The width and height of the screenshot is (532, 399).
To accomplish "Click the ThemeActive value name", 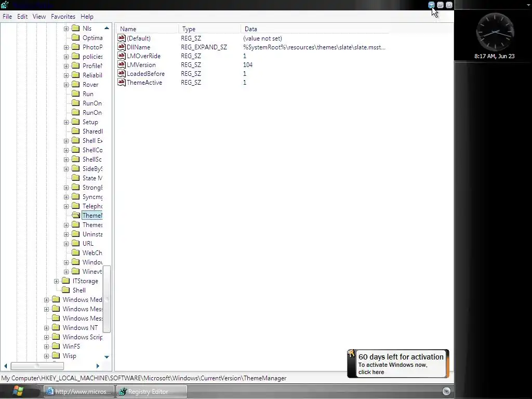I will coord(144,82).
